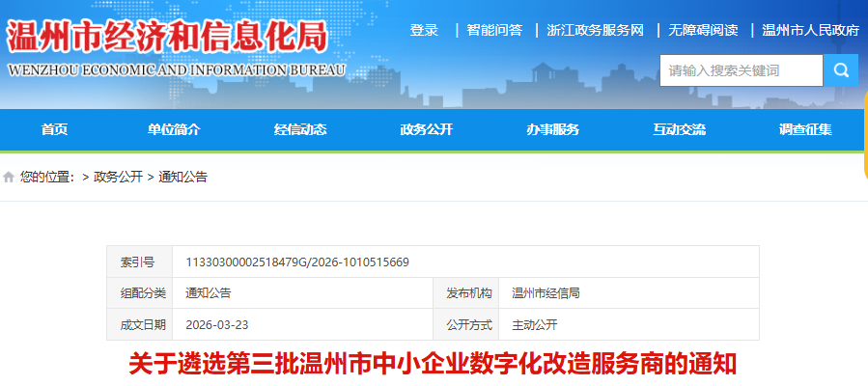Image resolution: width=868 pixels, height=386 pixels.
Task: Open the yellow floating tab at right edge
Action: tap(864, 135)
